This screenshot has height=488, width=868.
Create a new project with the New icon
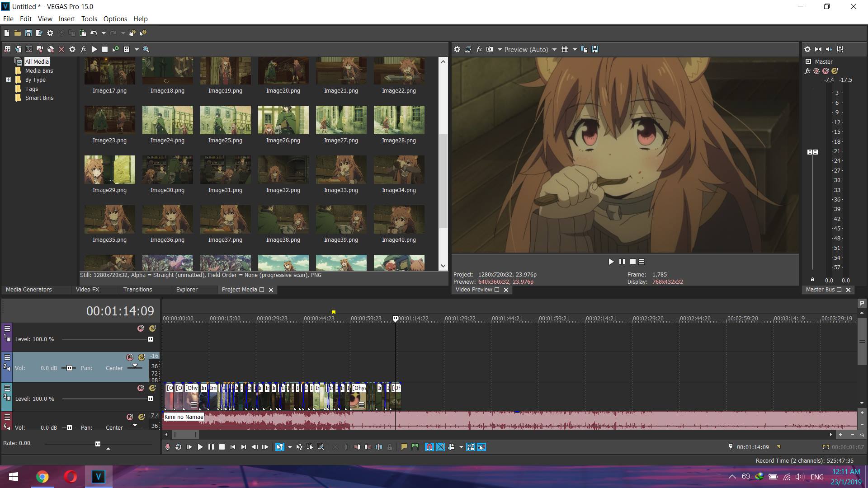[7, 33]
